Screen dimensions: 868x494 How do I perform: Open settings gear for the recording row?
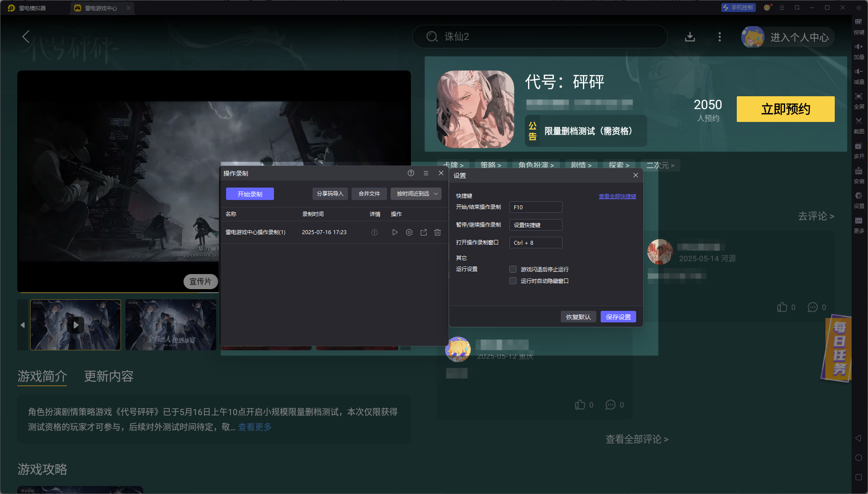[x=409, y=232]
